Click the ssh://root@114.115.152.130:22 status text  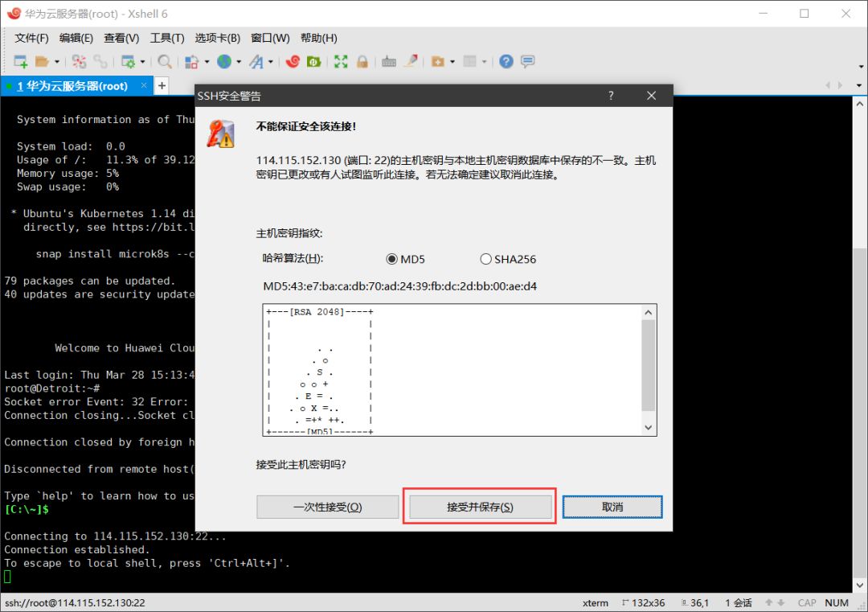[75, 602]
